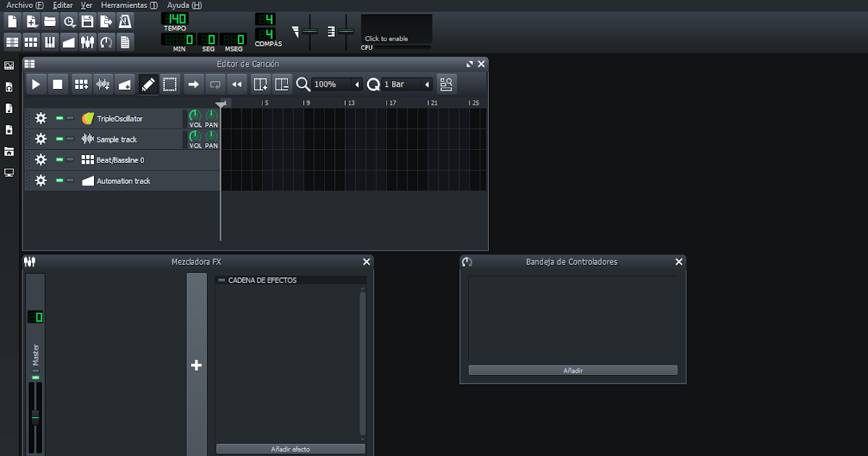This screenshot has width=868, height=456.
Task: Activate the selection edit mode
Action: click(x=171, y=84)
